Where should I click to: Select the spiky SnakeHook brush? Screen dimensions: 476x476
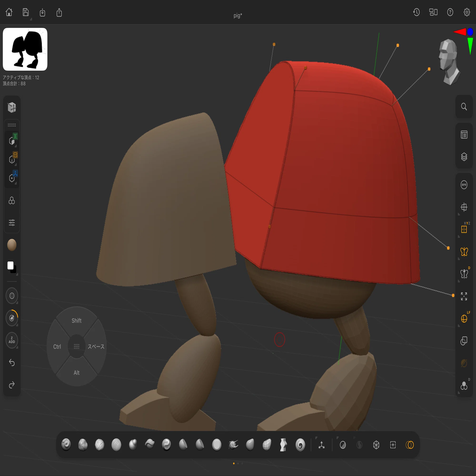point(233,445)
